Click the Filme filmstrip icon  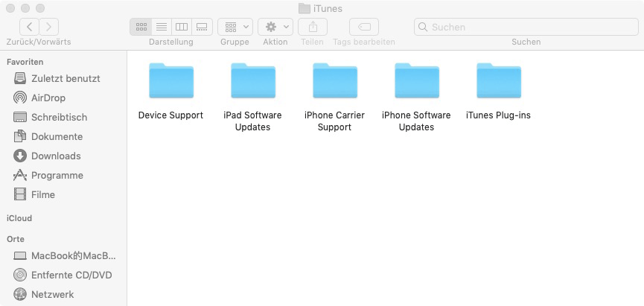[19, 194]
